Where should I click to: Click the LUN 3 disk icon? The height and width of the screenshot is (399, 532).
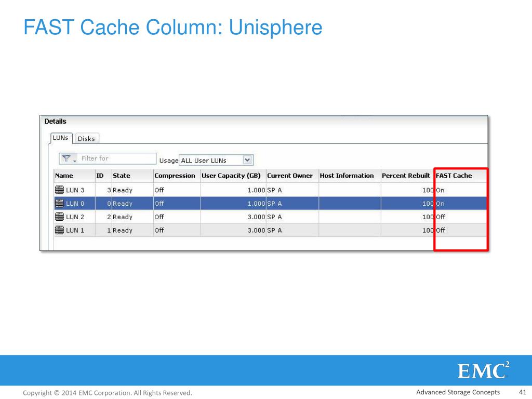point(59,190)
